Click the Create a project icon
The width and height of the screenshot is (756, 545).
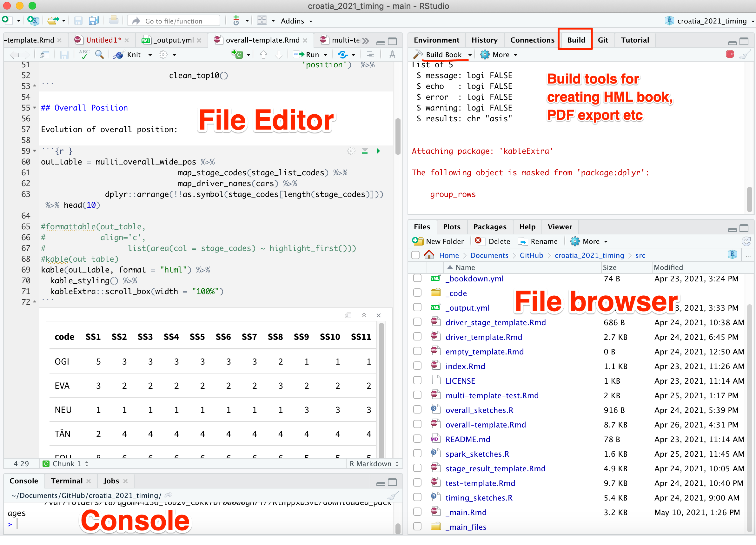coord(33,21)
